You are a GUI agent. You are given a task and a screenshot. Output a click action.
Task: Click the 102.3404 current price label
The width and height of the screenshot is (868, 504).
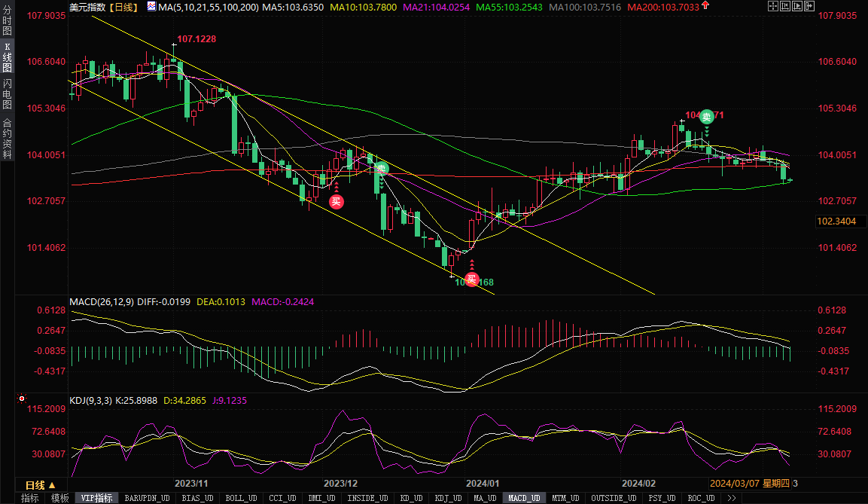point(837,221)
